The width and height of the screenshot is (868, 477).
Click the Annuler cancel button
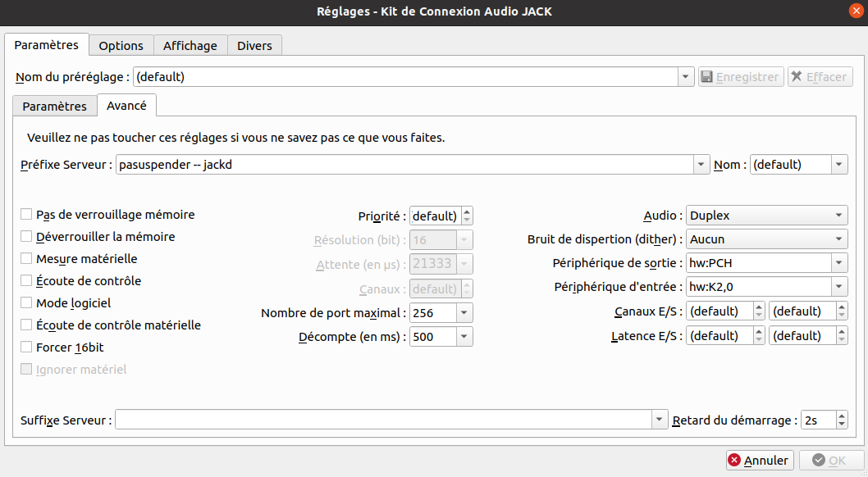click(x=759, y=460)
